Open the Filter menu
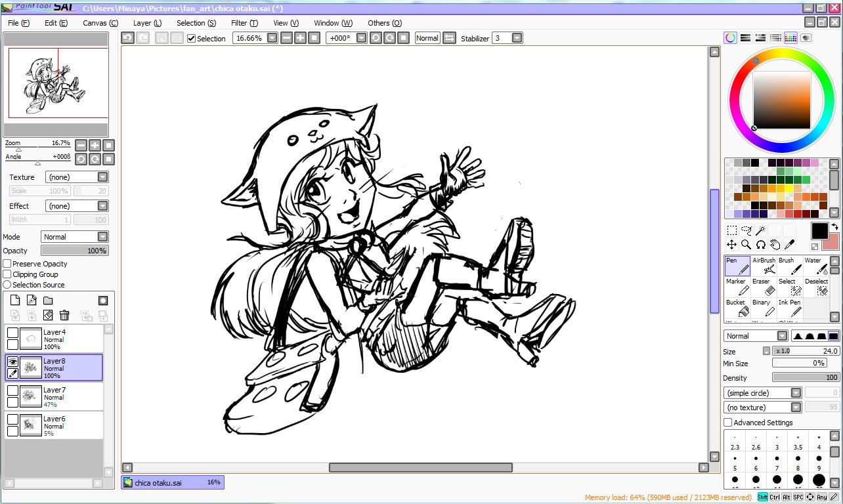 click(x=244, y=23)
